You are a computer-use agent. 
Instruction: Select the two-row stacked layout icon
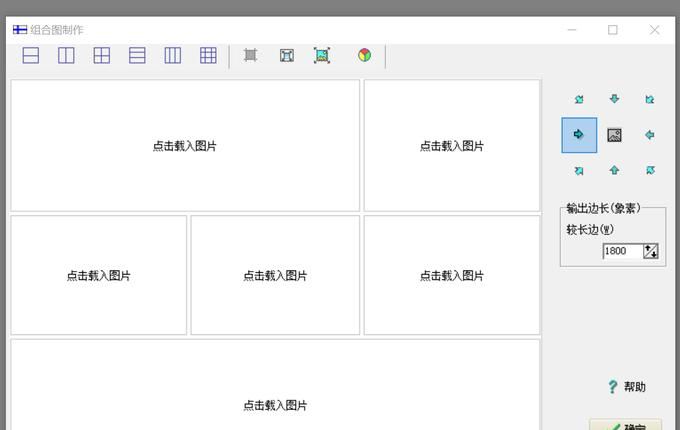pos(31,55)
